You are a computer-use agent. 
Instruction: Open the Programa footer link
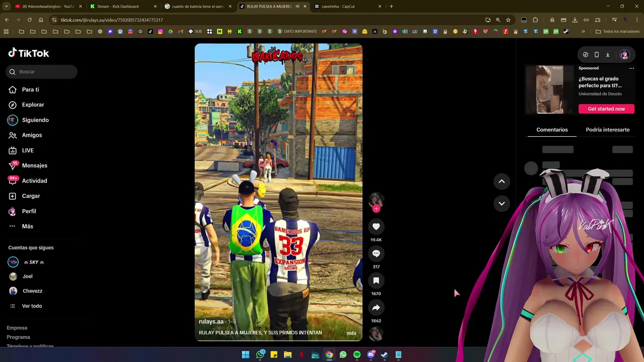18,337
